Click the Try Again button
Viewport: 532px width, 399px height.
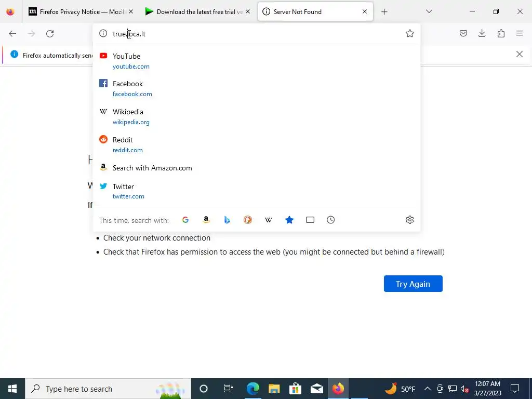[x=413, y=284]
